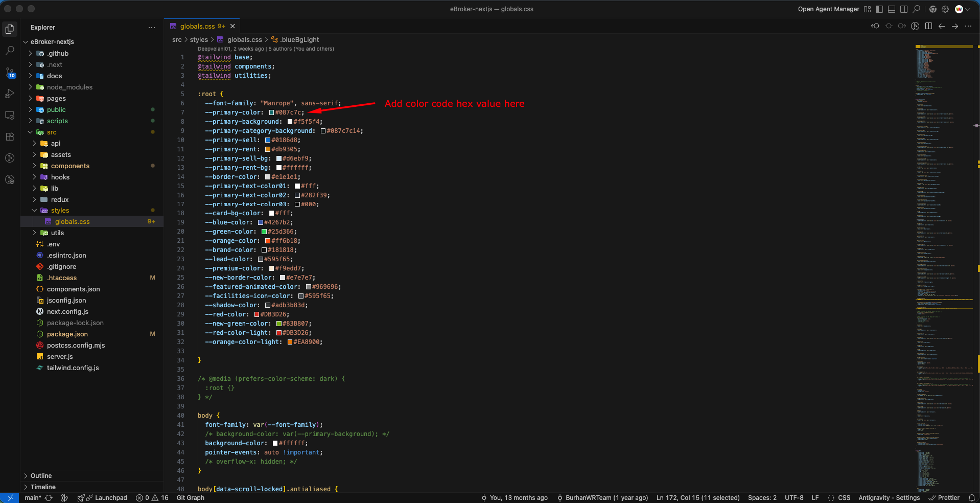This screenshot has width=980, height=503.
Task: Click Prettier in status bar
Action: click(x=944, y=497)
